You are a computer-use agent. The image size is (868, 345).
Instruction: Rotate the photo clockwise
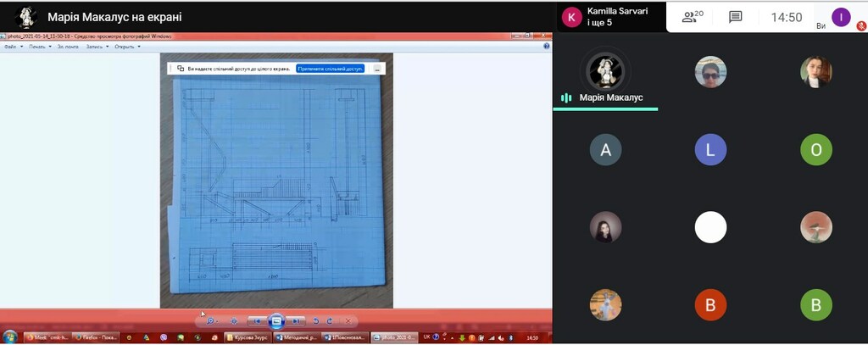330,321
